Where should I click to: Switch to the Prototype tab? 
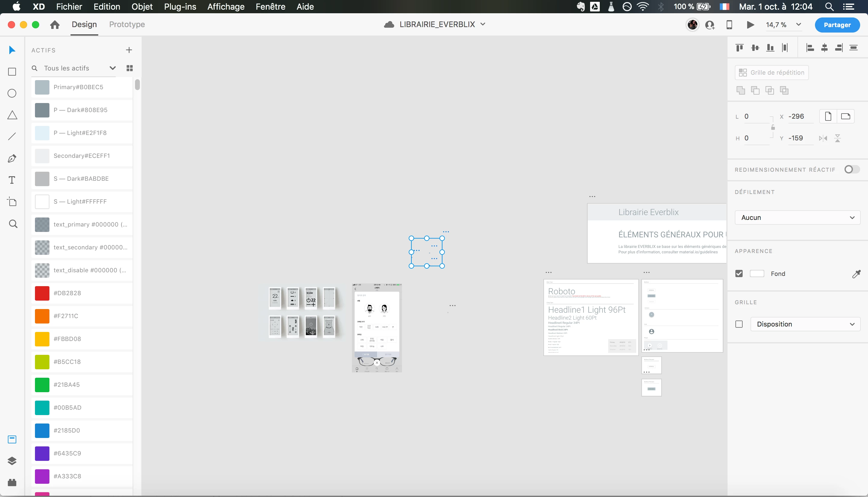[127, 25]
